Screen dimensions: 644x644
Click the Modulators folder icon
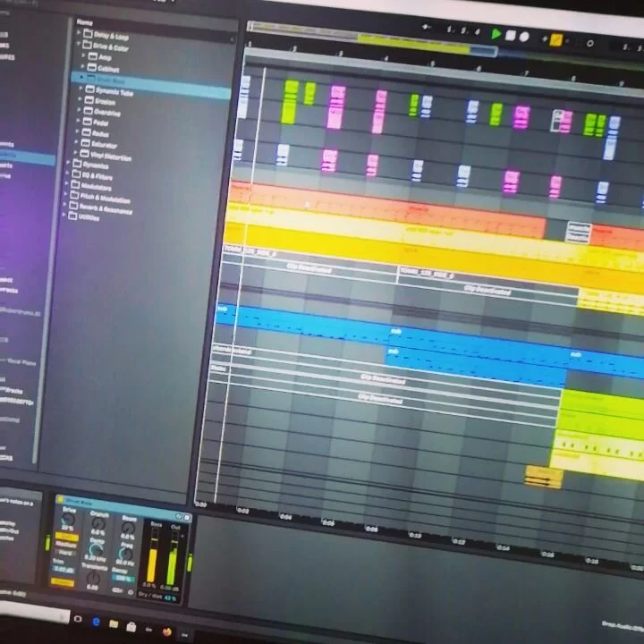pyautogui.click(x=75, y=184)
